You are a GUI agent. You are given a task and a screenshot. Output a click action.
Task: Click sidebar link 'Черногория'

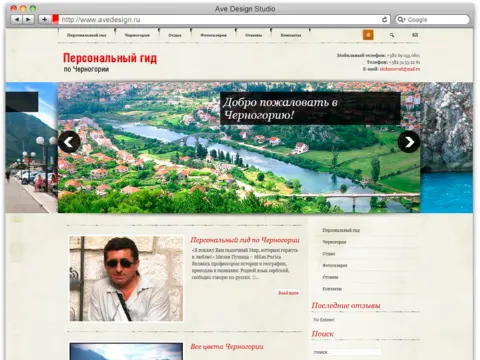(334, 242)
